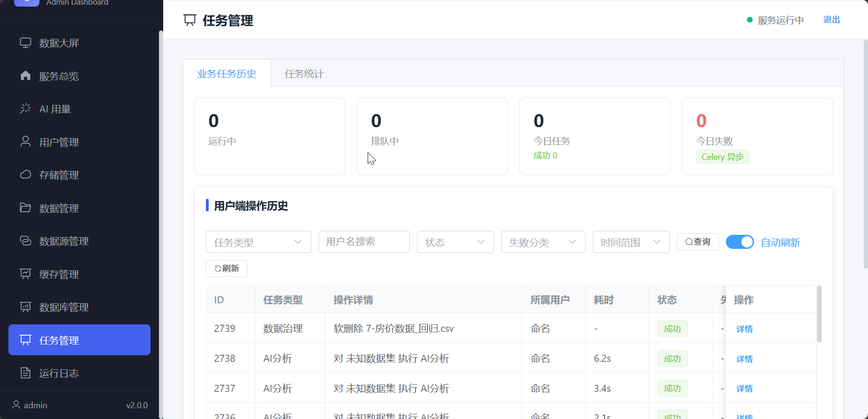Screen dimensions: 868x419
Task: Click the 数据大屏 monitor icon
Action: (25, 43)
